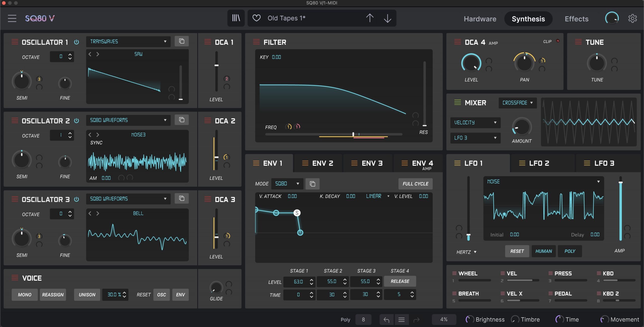The image size is (644, 327).
Task: Undo last action in bottom bar
Action: (x=386, y=319)
